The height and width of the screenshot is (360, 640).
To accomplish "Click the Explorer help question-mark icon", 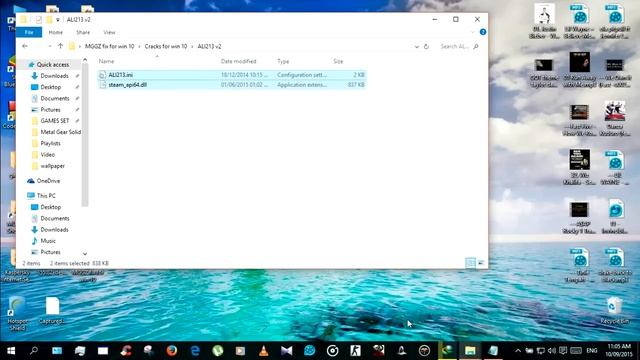I will pos(483,32).
